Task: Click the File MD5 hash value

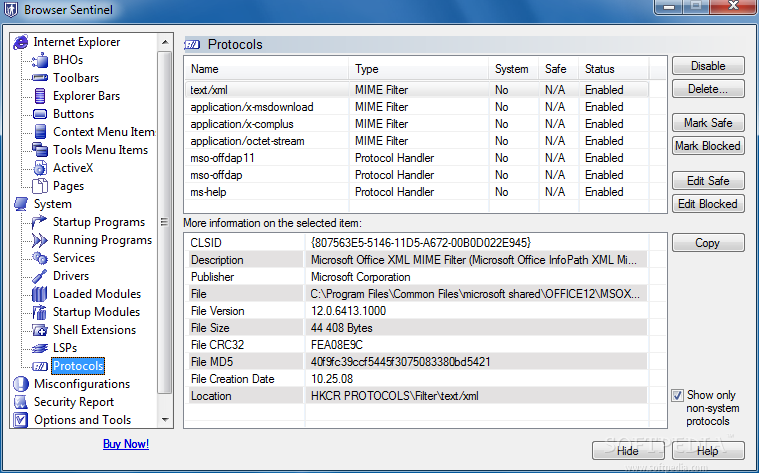Action: (400, 362)
